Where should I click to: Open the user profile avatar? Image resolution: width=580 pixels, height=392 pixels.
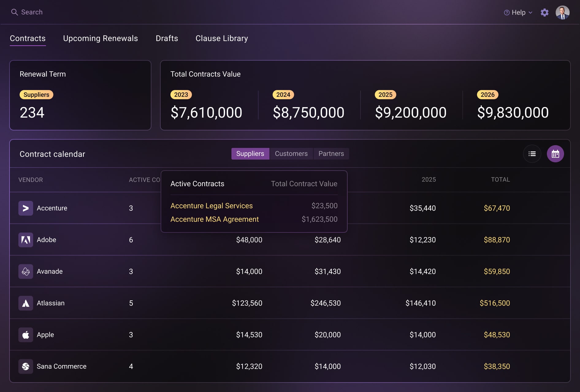(x=562, y=13)
